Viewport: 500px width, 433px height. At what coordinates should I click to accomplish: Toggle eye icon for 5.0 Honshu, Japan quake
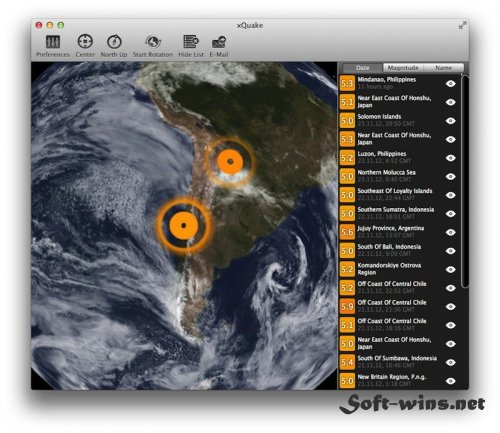(x=451, y=344)
